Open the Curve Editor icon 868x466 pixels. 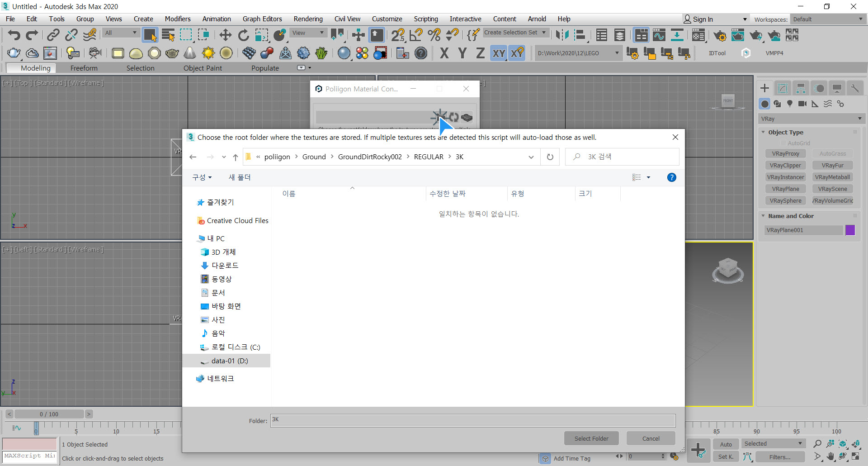coord(659,35)
